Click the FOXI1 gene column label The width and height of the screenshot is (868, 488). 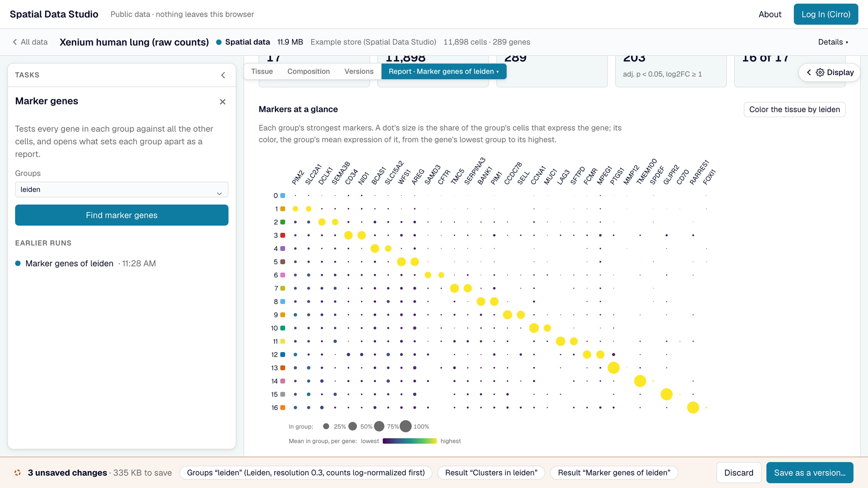[709, 177]
